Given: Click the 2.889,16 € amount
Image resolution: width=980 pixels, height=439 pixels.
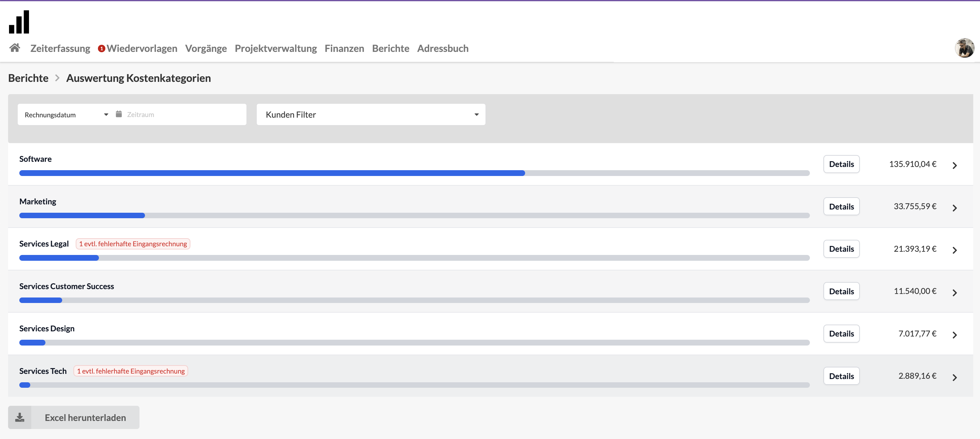Looking at the screenshot, I should pyautogui.click(x=917, y=376).
